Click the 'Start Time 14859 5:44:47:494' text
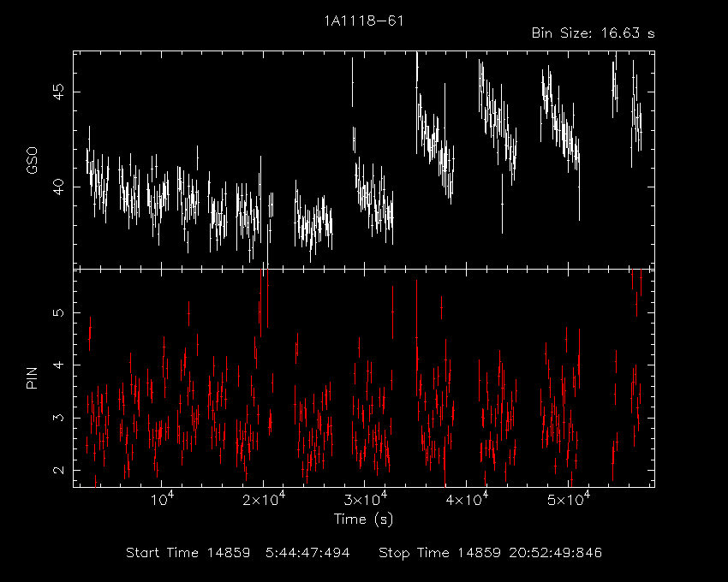Screen dimensions: 728x582 238,553
